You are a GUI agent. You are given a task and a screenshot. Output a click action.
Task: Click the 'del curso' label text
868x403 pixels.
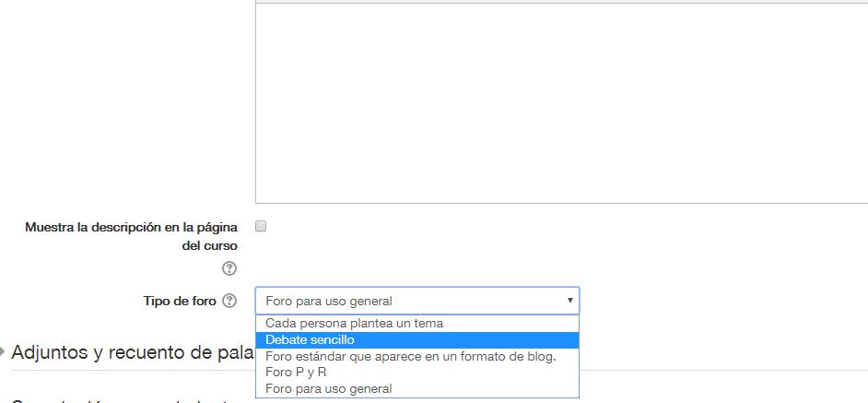click(209, 245)
